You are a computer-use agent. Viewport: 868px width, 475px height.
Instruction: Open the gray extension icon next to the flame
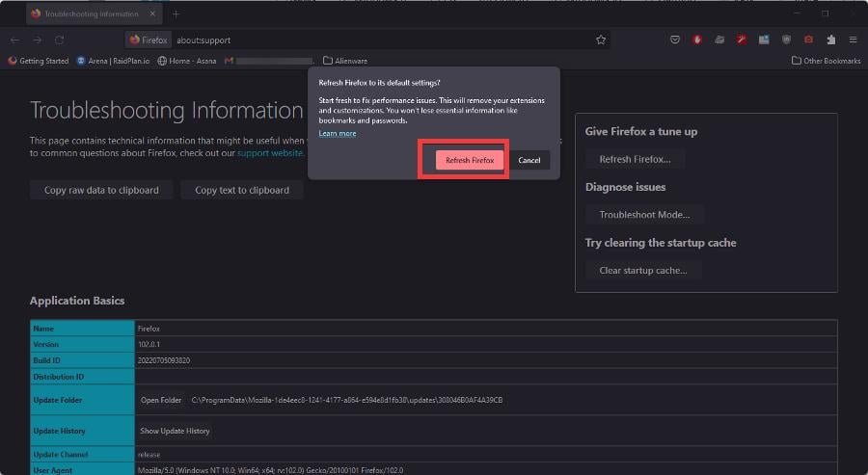pyautogui.click(x=719, y=40)
